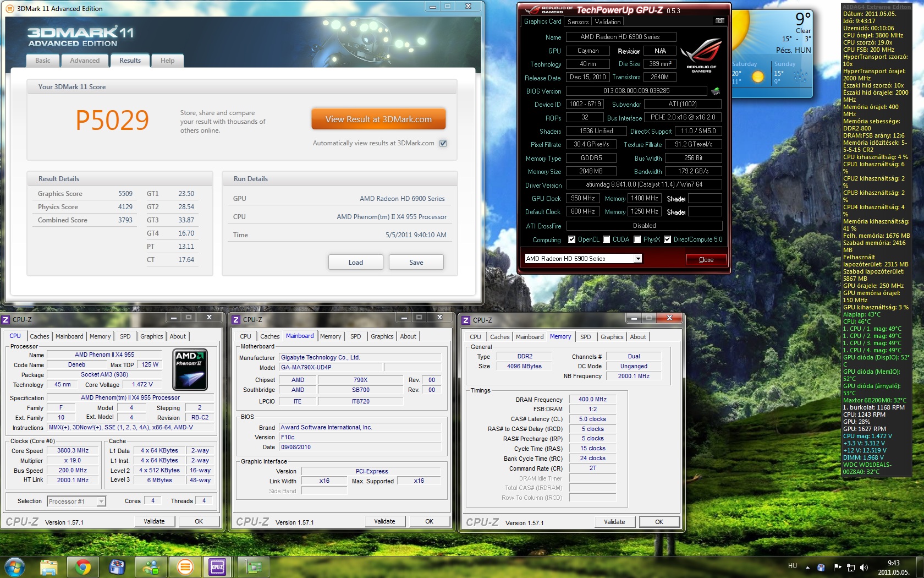Click the Close button in GPU-Z
Image resolution: width=924 pixels, height=578 pixels.
pyautogui.click(x=706, y=260)
